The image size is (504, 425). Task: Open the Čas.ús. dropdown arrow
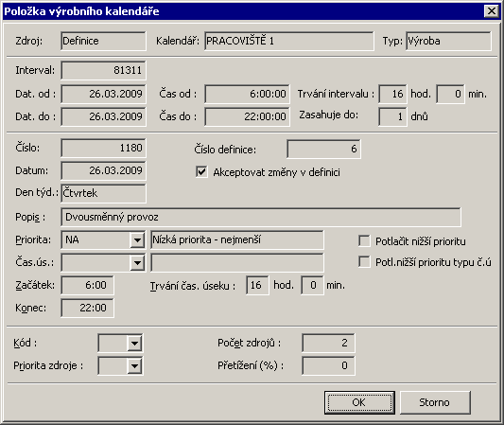137,262
